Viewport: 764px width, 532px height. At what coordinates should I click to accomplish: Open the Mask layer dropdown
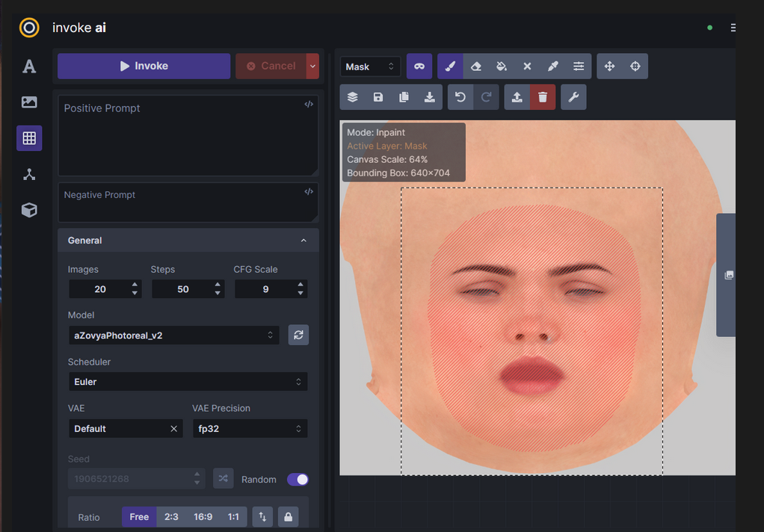tap(370, 66)
